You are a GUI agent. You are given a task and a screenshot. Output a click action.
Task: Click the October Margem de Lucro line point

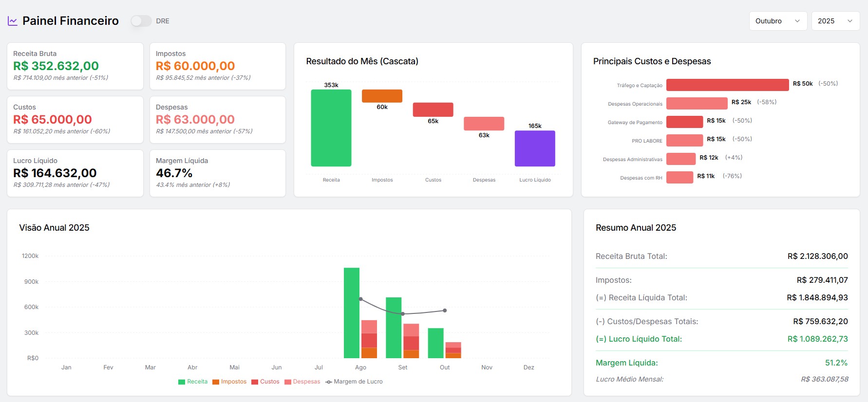tap(445, 311)
